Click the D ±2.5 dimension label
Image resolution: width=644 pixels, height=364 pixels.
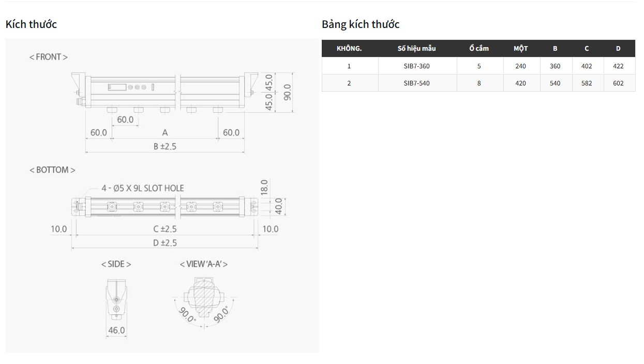[x=166, y=243]
